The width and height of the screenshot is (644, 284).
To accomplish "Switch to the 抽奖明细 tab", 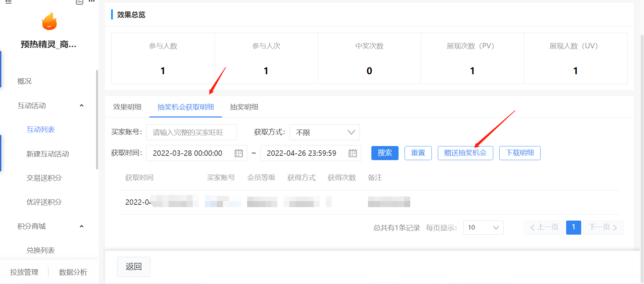I will pos(244,107).
